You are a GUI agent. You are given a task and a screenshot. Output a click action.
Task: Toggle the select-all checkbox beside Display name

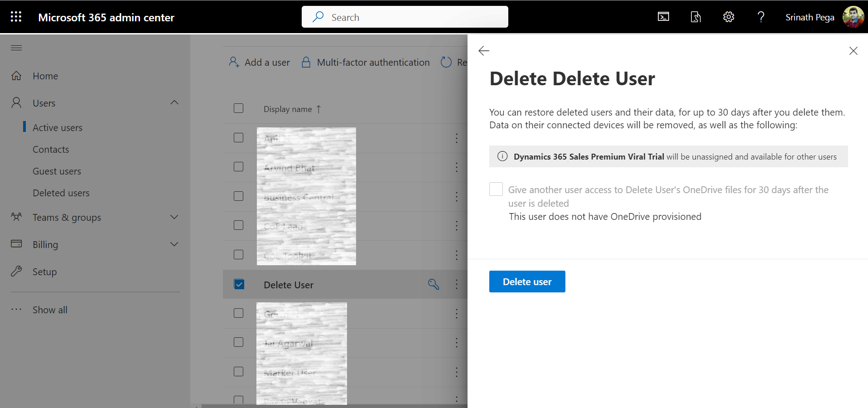238,108
